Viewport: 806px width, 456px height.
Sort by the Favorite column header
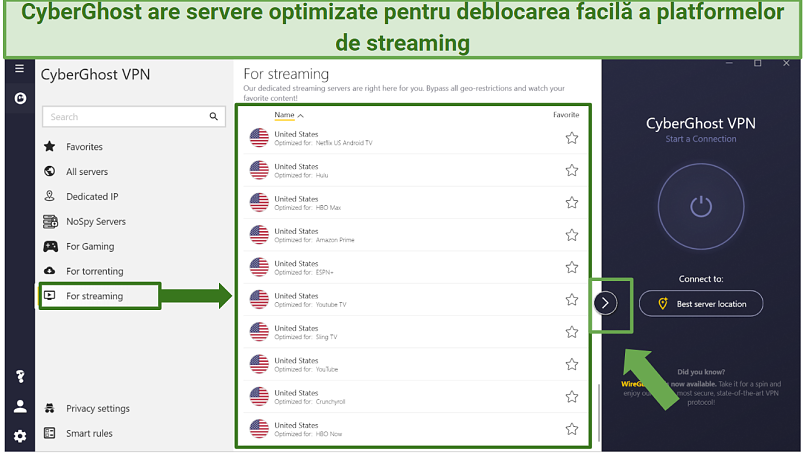pyautogui.click(x=566, y=115)
